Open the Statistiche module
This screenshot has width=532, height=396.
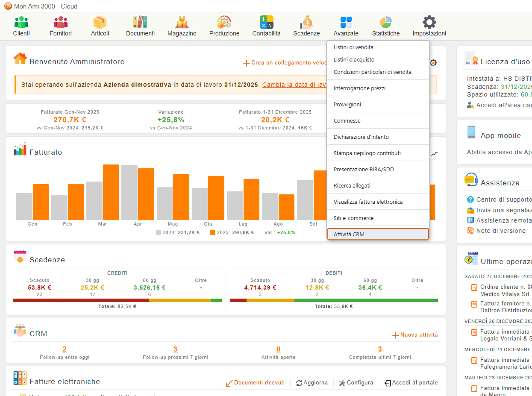point(386,26)
